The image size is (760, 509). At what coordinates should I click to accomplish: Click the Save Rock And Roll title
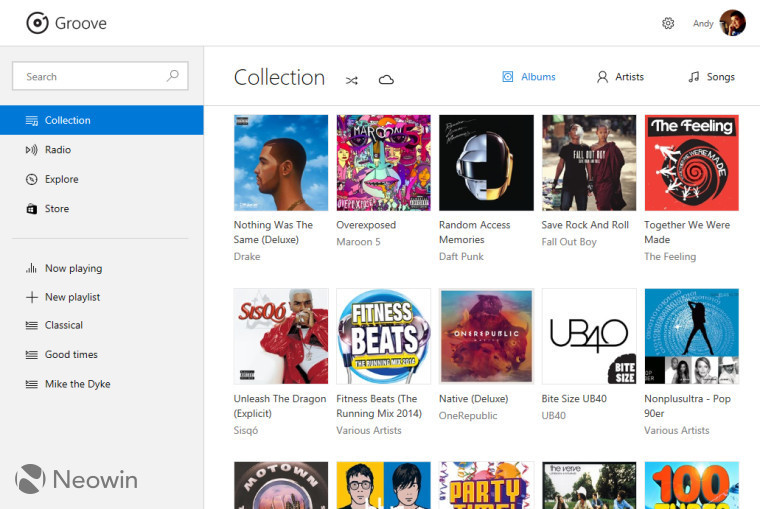pos(585,225)
